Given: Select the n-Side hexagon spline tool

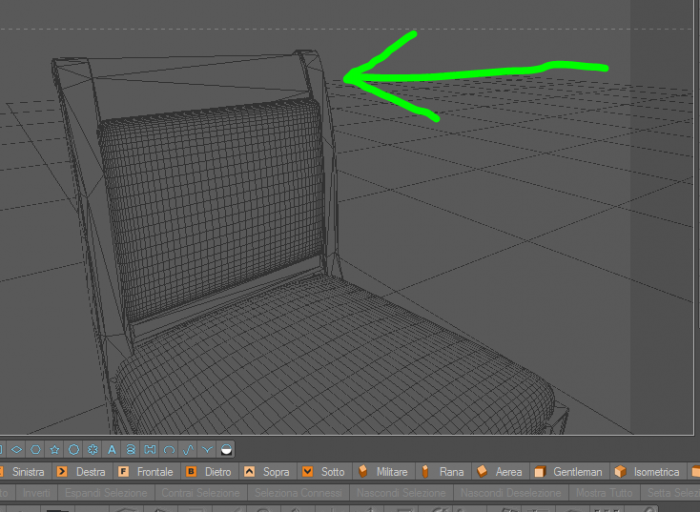Looking at the screenshot, I should coord(36,450).
